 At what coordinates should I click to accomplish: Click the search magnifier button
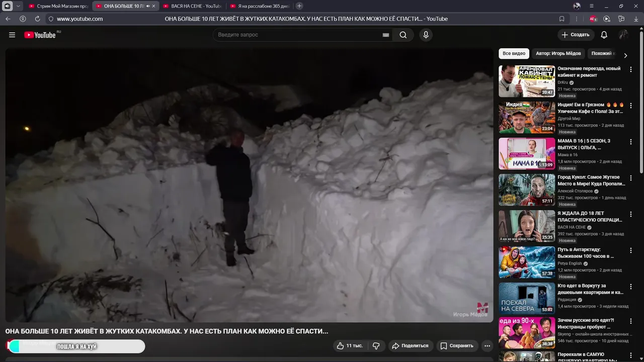point(403,35)
